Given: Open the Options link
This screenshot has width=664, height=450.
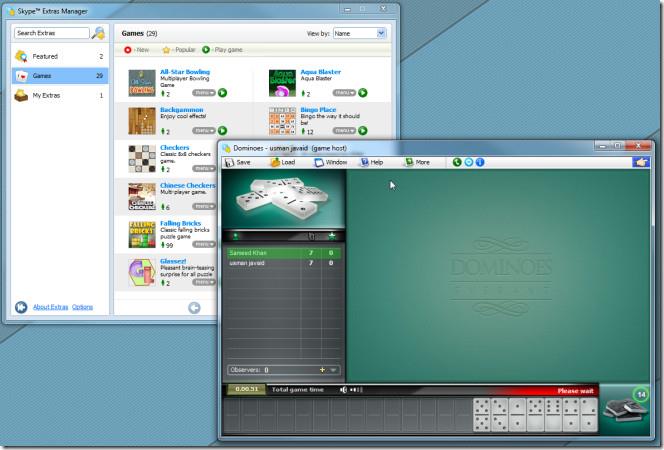Looking at the screenshot, I should tap(82, 307).
